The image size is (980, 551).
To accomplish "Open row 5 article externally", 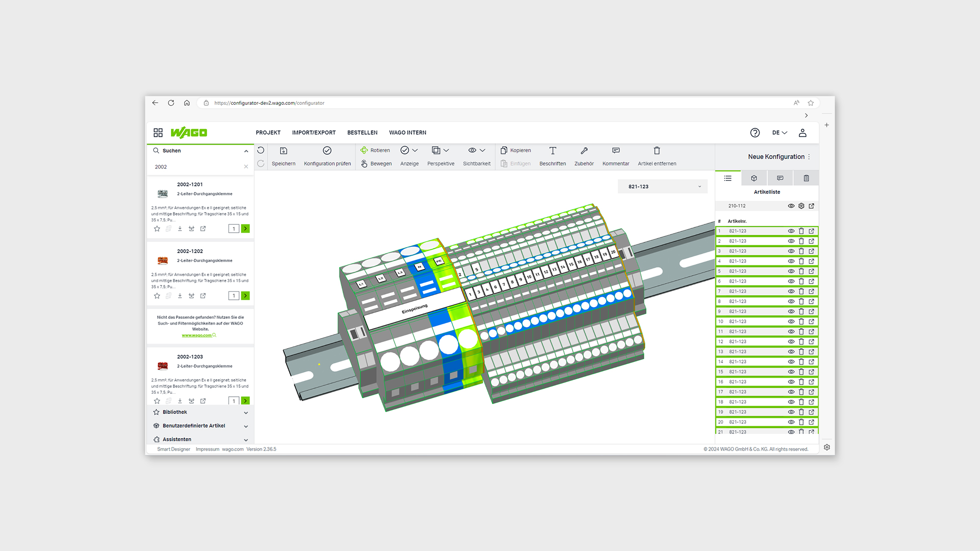I will pyautogui.click(x=811, y=271).
